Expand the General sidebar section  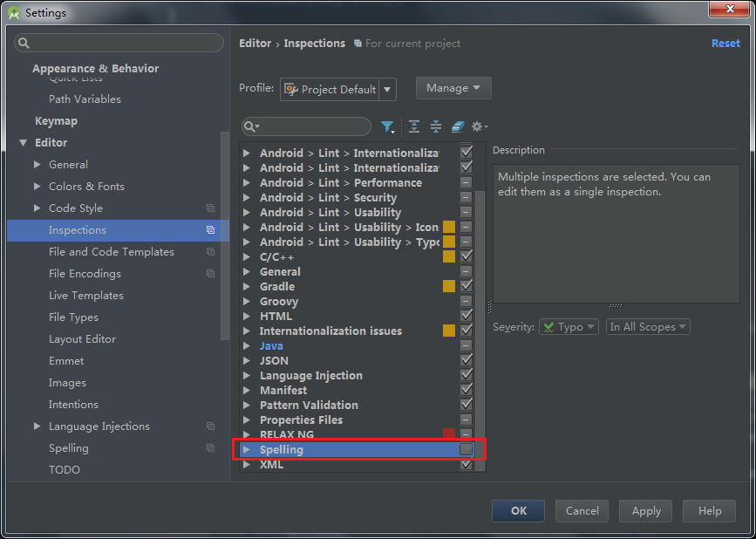click(x=37, y=164)
